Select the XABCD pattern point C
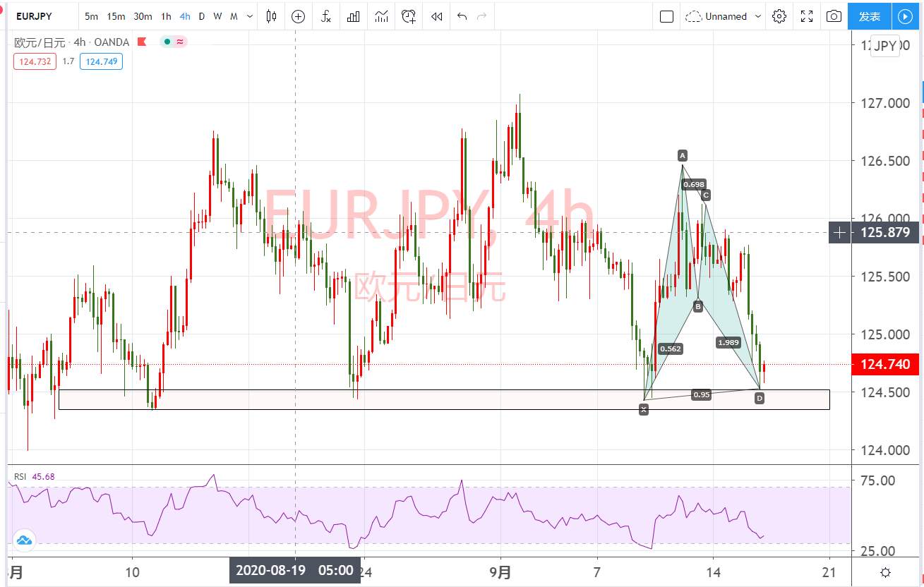The width and height of the screenshot is (924, 587). (705, 195)
